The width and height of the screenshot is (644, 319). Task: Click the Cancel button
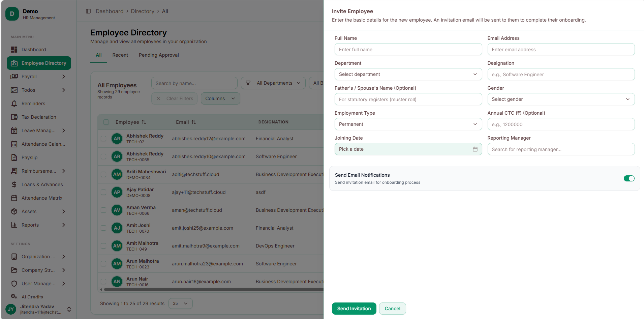click(x=392, y=309)
